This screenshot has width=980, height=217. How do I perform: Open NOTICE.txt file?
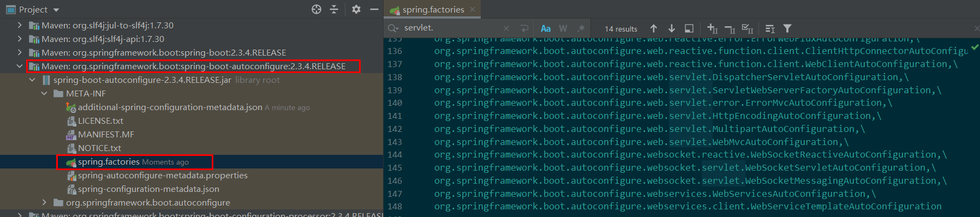tap(99, 148)
